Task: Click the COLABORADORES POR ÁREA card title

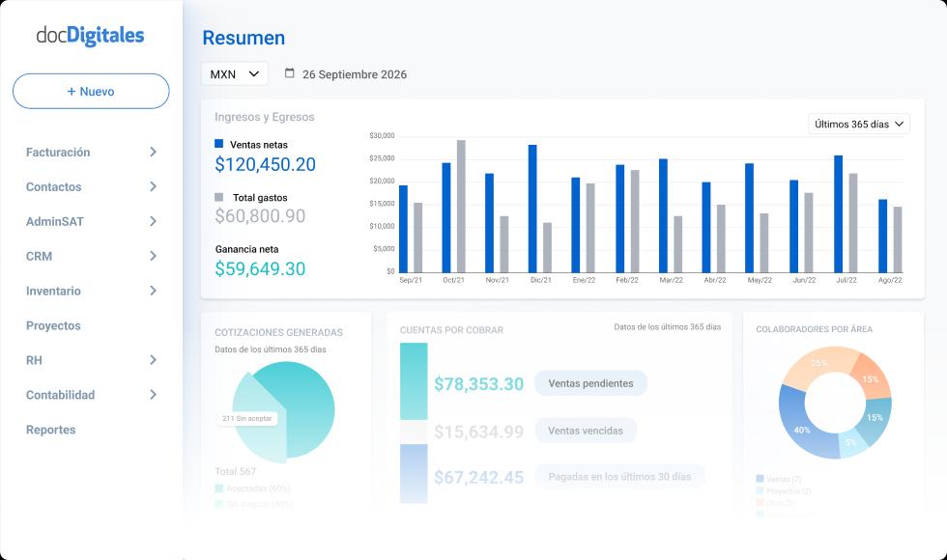Action: (814, 329)
